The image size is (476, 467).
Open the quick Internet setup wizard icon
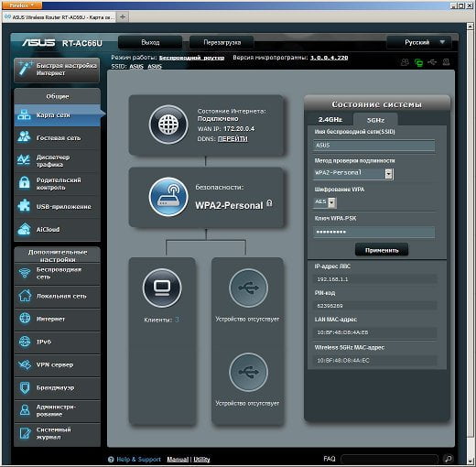(x=26, y=69)
